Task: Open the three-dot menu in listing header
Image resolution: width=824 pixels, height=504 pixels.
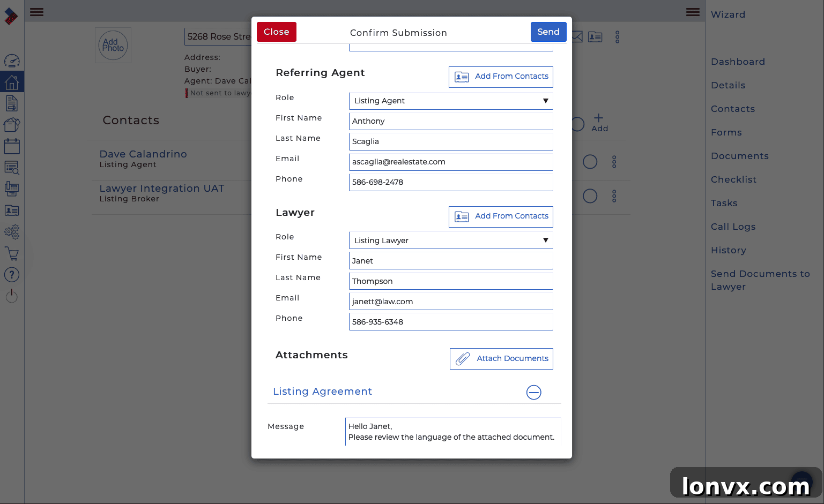Action: tap(618, 37)
